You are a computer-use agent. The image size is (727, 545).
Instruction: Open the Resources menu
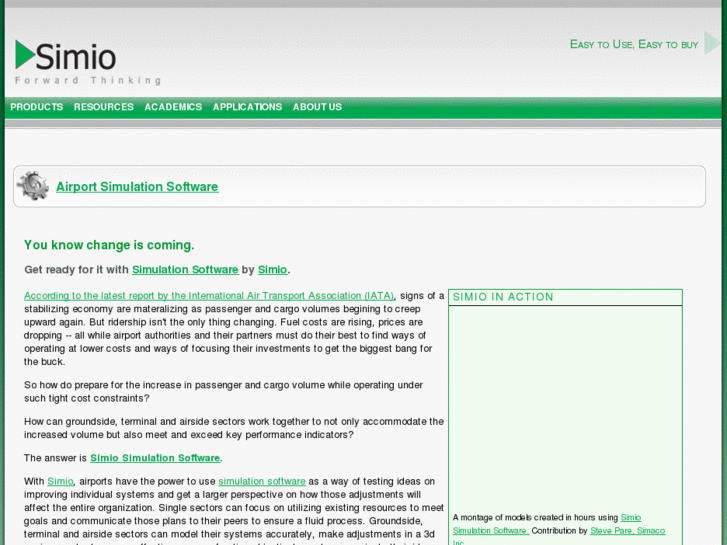tap(104, 107)
